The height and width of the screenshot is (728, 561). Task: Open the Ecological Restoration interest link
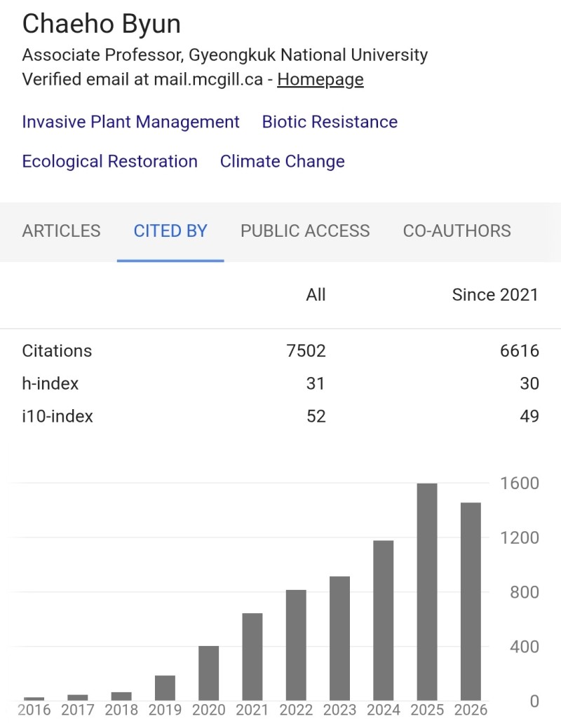click(x=109, y=161)
